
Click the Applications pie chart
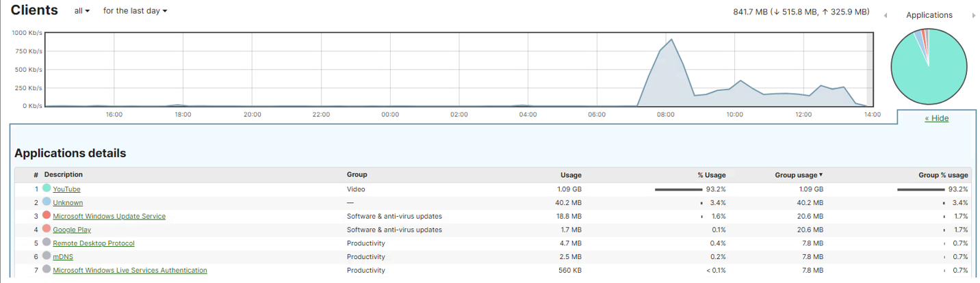(929, 66)
